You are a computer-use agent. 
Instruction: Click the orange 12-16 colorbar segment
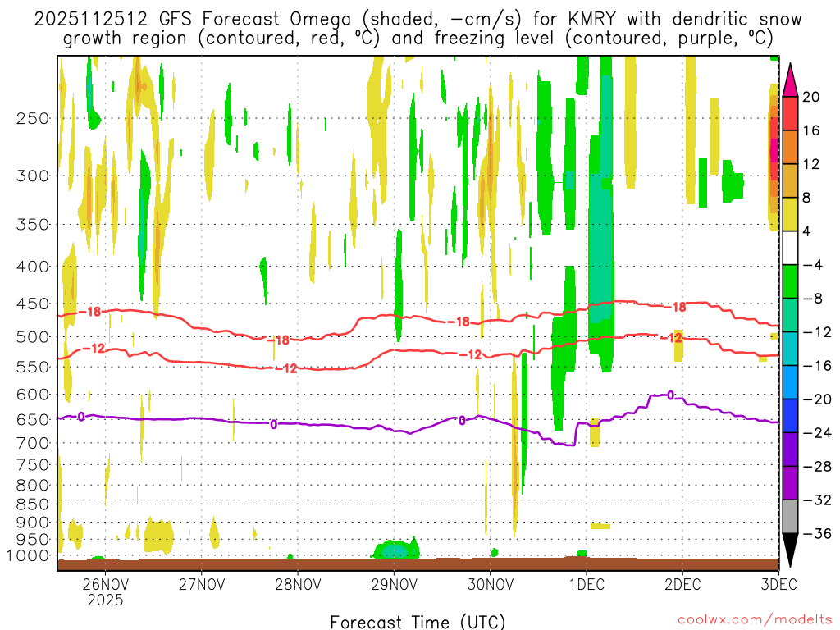point(790,148)
